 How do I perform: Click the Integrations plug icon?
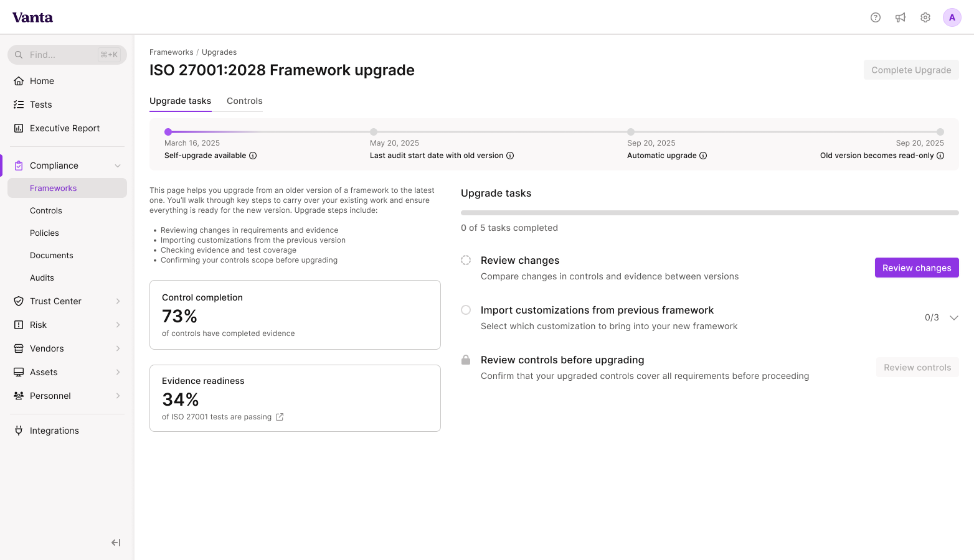(x=19, y=431)
